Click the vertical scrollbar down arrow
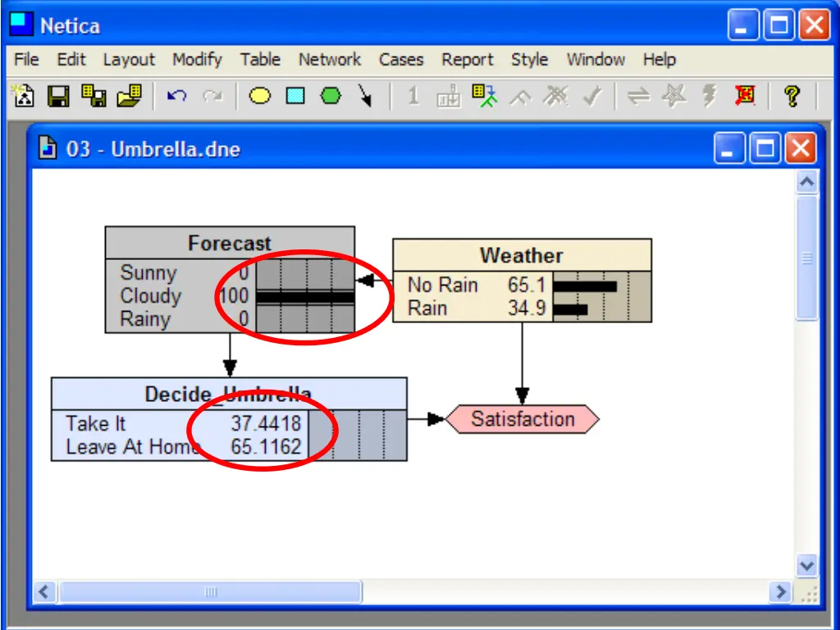 (x=807, y=566)
